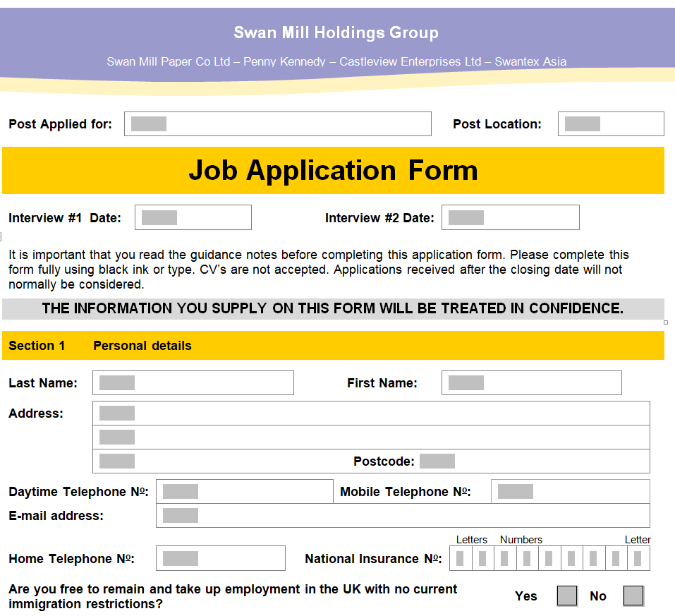Click the Post Location field
The height and width of the screenshot is (616, 675).
(x=610, y=124)
